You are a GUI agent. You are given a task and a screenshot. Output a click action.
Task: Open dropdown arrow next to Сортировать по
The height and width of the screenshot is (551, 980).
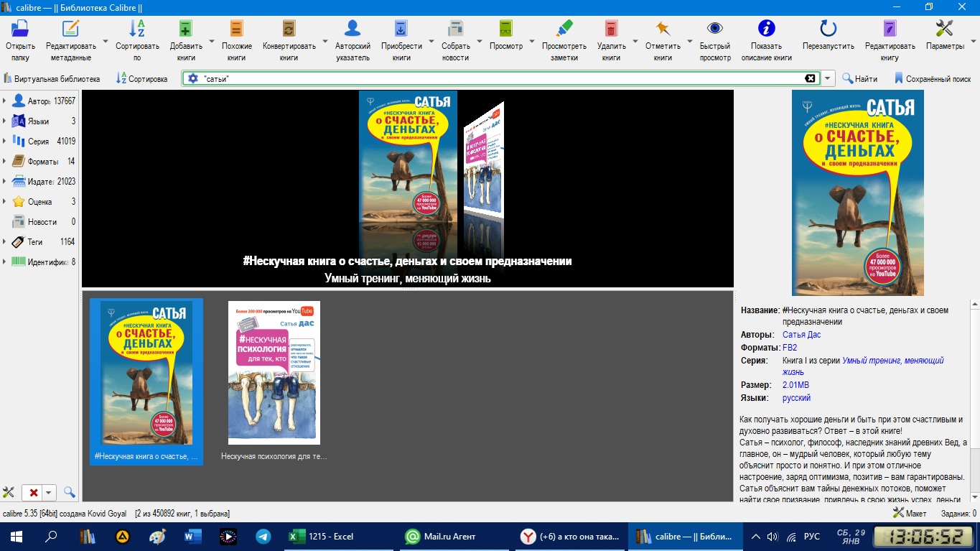click(162, 41)
